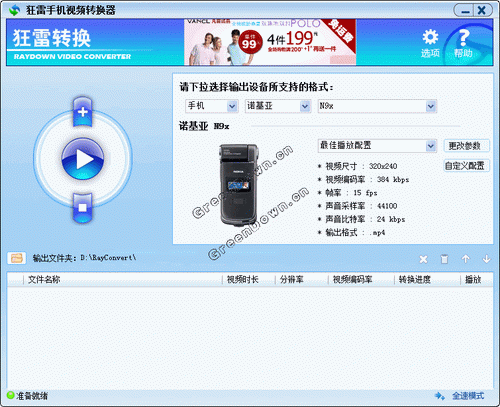The image size is (500, 407).
Task: Expand the 最佳播放配置 profile dropdown
Action: point(431,146)
